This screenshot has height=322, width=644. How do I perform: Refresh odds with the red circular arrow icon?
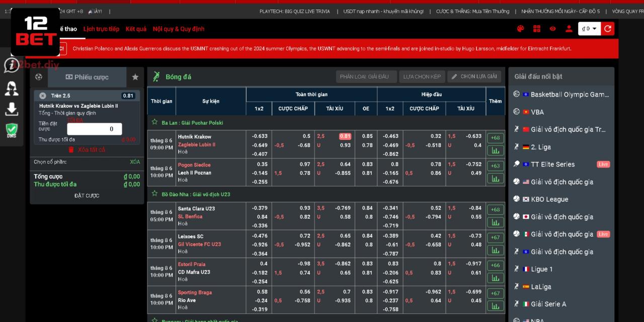607,29
